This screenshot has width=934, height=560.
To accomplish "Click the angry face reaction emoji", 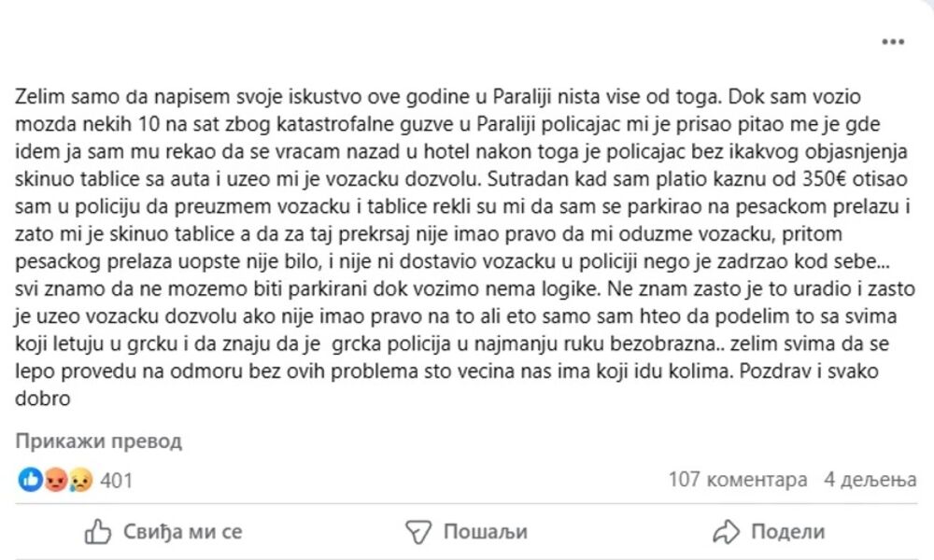I will (55, 480).
